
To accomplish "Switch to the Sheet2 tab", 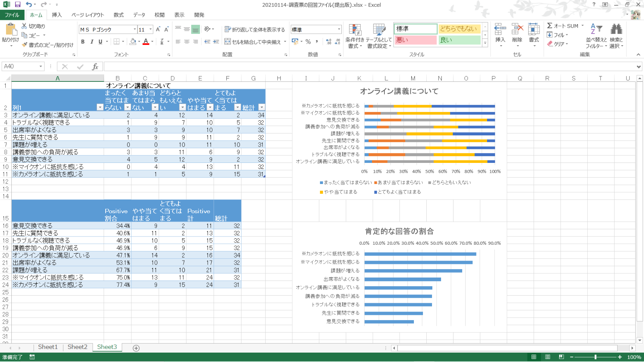I will (77, 347).
